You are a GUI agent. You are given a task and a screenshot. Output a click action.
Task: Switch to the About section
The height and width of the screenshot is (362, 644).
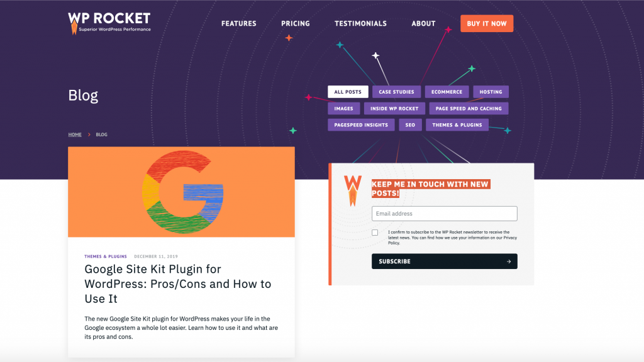pyautogui.click(x=423, y=23)
